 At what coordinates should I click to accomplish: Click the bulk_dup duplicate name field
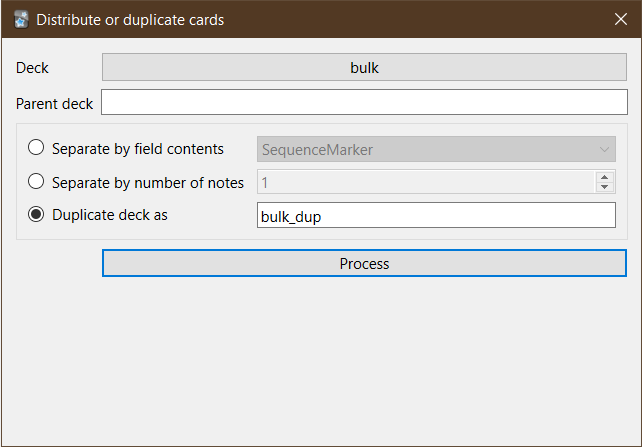(x=436, y=215)
